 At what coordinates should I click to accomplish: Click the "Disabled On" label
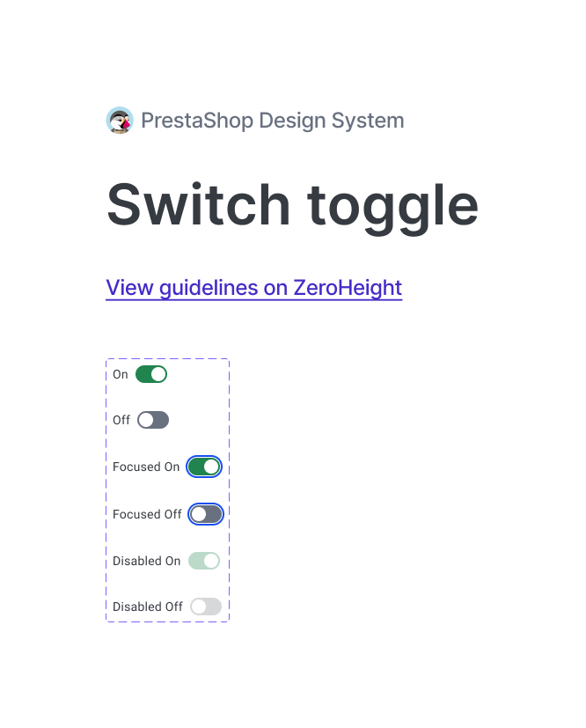pos(146,561)
